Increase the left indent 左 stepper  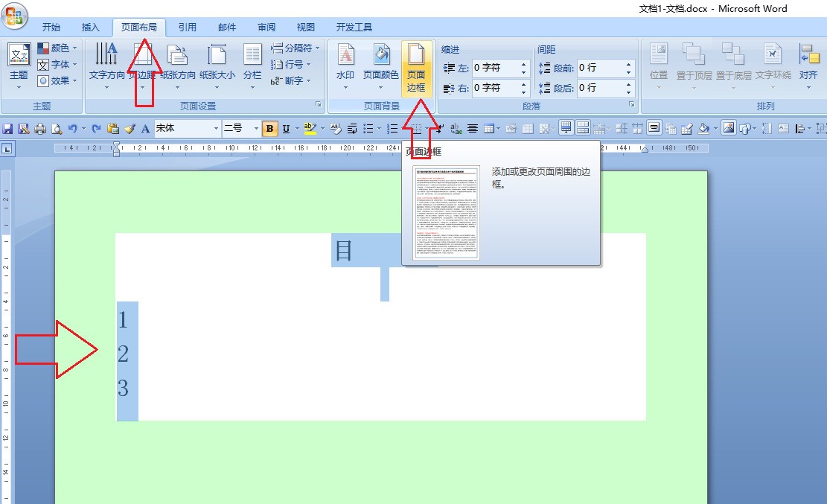524,64
